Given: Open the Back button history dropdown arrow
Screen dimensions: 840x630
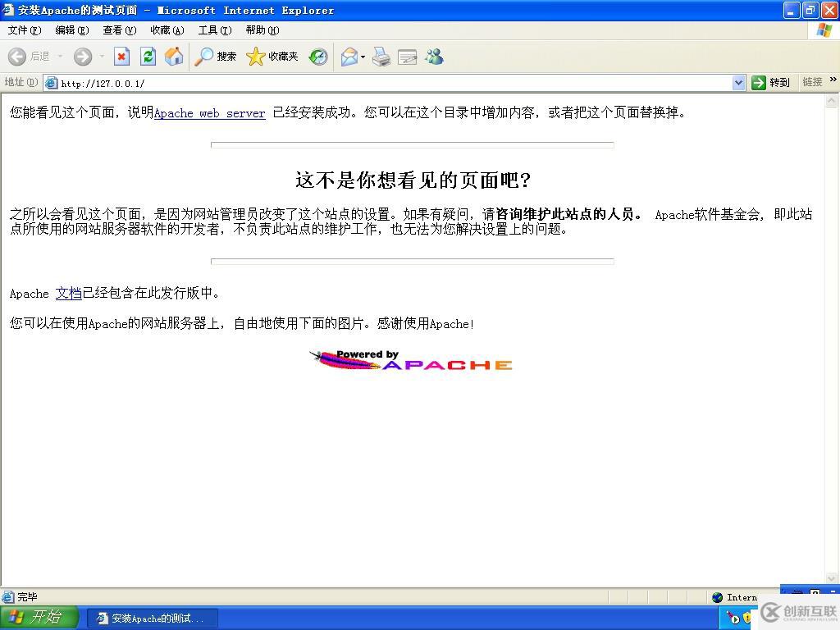Looking at the screenshot, I should [60, 57].
